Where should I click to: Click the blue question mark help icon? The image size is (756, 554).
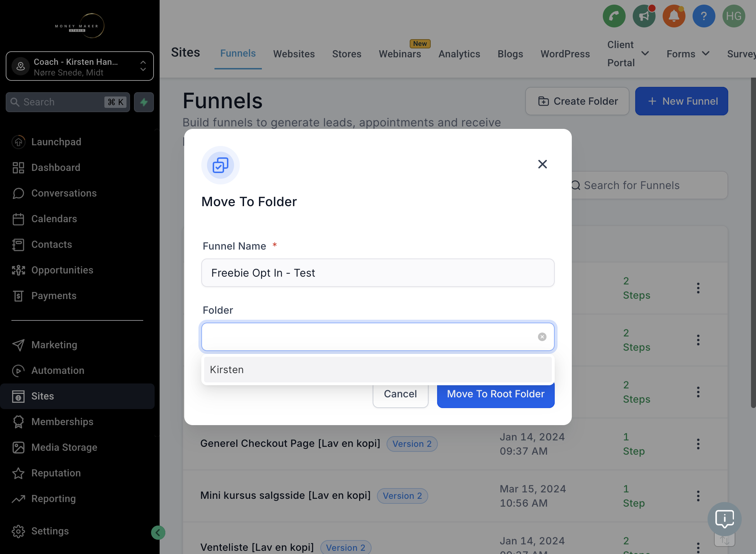tap(704, 16)
